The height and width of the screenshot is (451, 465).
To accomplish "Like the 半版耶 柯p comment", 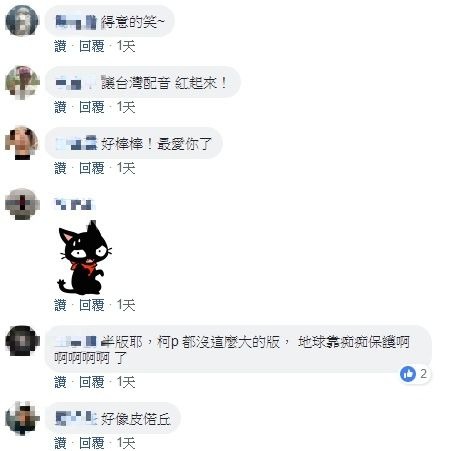I will tap(60, 382).
